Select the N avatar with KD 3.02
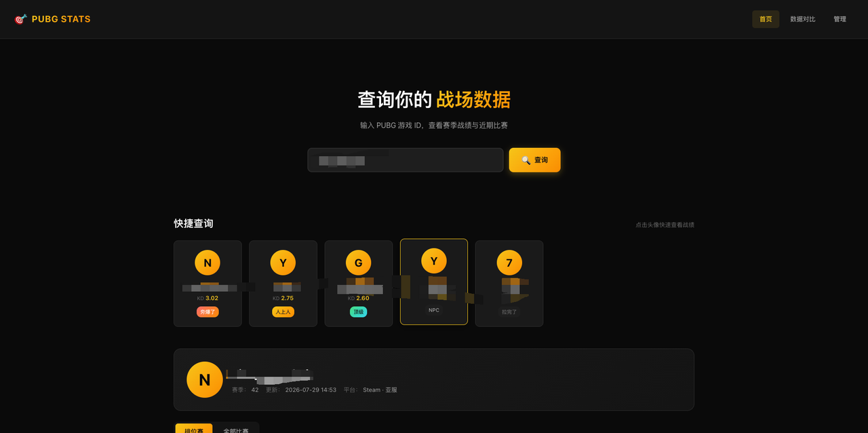Viewport: 868px width, 433px height. [x=208, y=263]
